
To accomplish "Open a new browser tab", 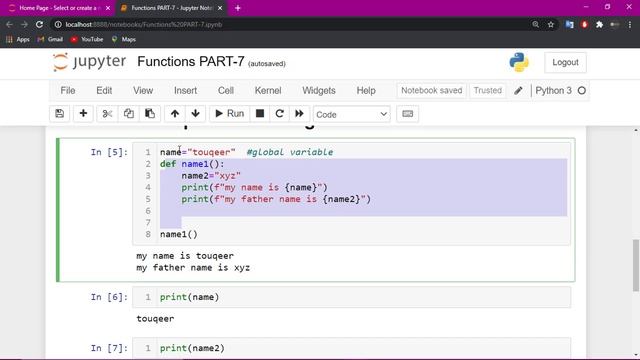I will tap(238, 8).
